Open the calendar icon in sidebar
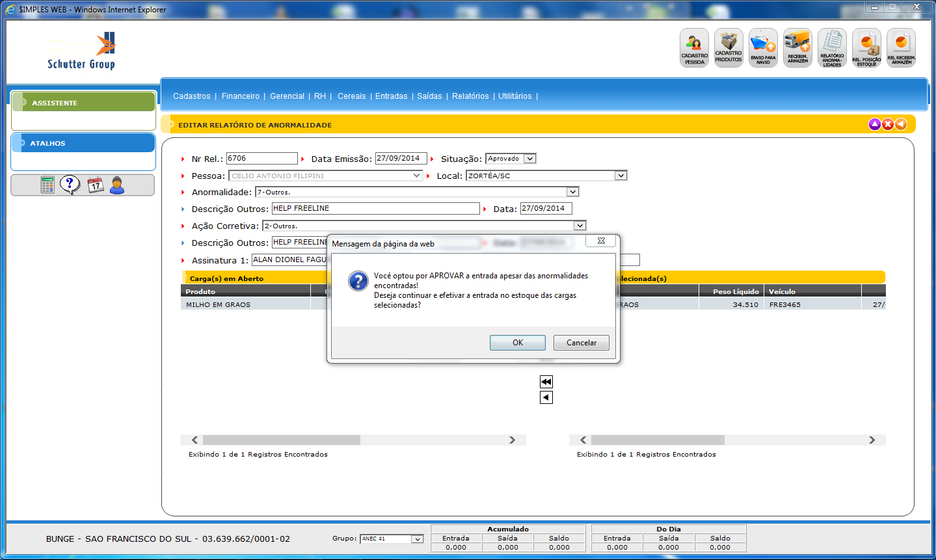The height and width of the screenshot is (560, 936). [96, 185]
